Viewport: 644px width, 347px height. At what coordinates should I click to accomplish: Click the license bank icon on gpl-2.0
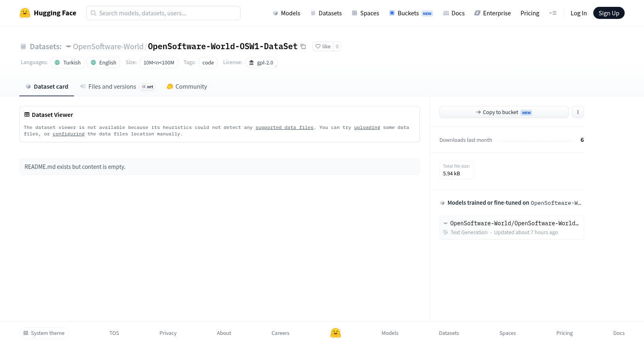pos(252,62)
